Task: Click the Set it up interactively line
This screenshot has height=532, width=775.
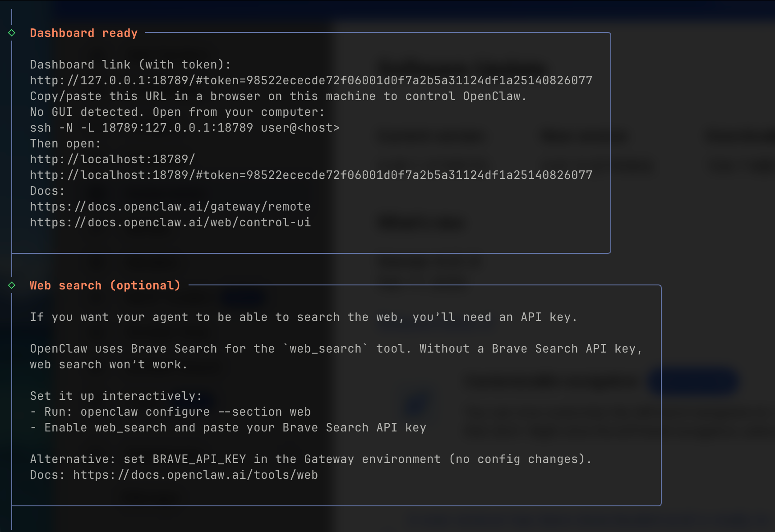Action: pyautogui.click(x=116, y=396)
